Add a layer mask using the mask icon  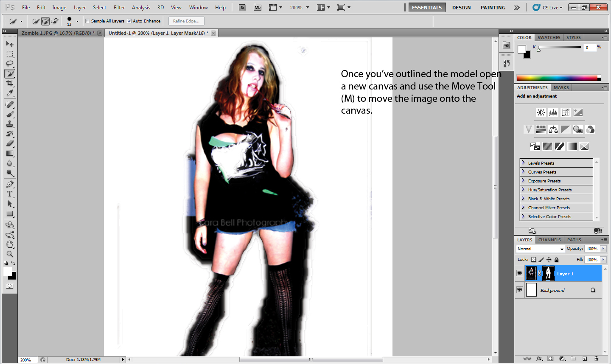[x=550, y=358]
